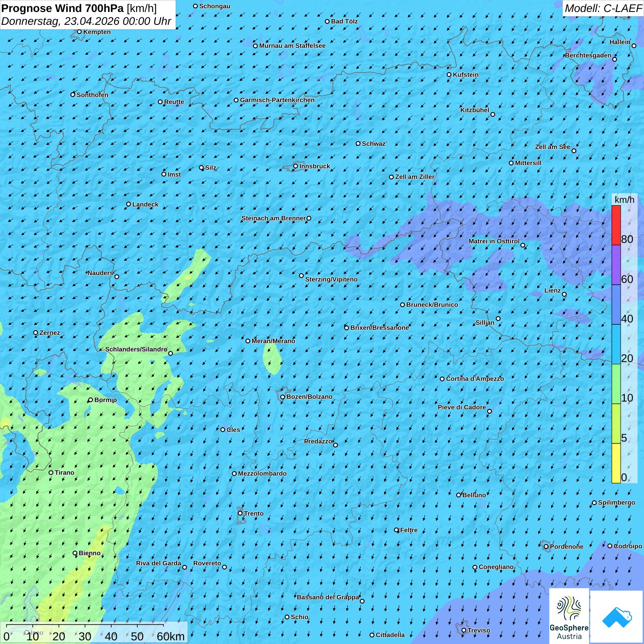Click the 'Reutte' label

[x=174, y=102]
